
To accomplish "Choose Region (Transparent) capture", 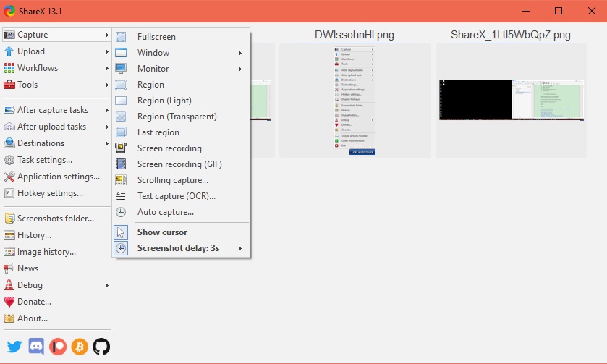I will coord(181,117).
